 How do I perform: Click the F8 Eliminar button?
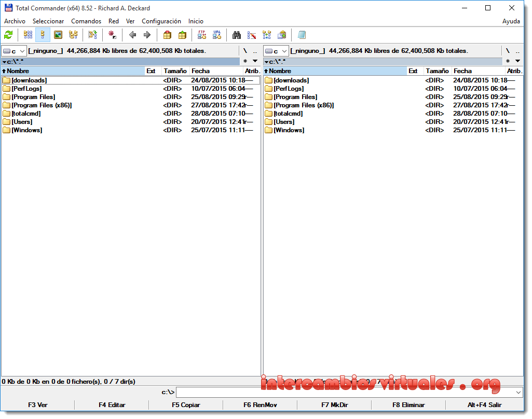tap(408, 405)
